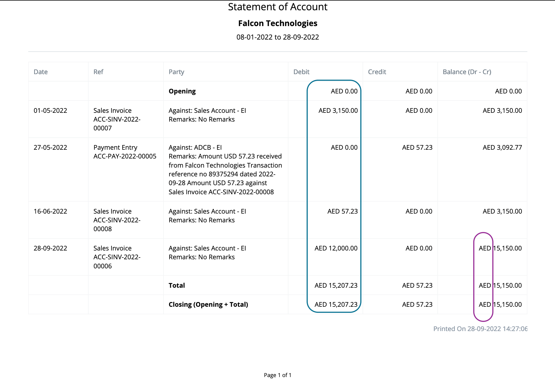The width and height of the screenshot is (555, 392).
Task: Click the "Total" row label
Action: (177, 285)
